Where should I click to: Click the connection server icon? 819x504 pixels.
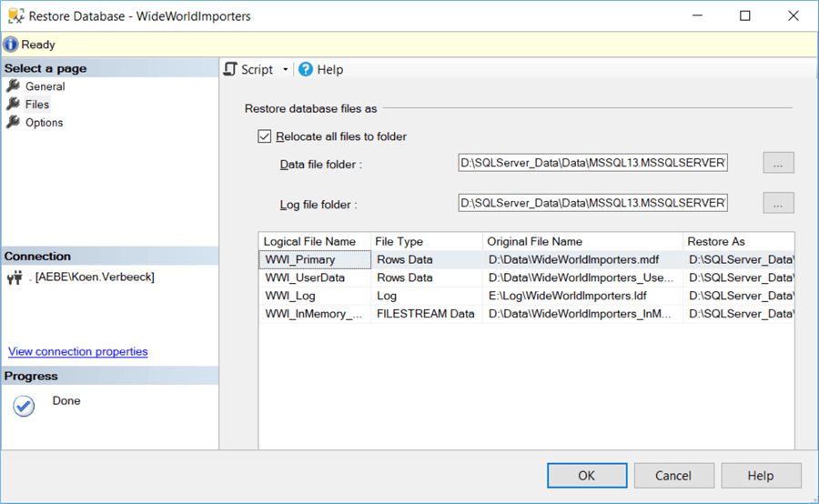pyautogui.click(x=15, y=277)
